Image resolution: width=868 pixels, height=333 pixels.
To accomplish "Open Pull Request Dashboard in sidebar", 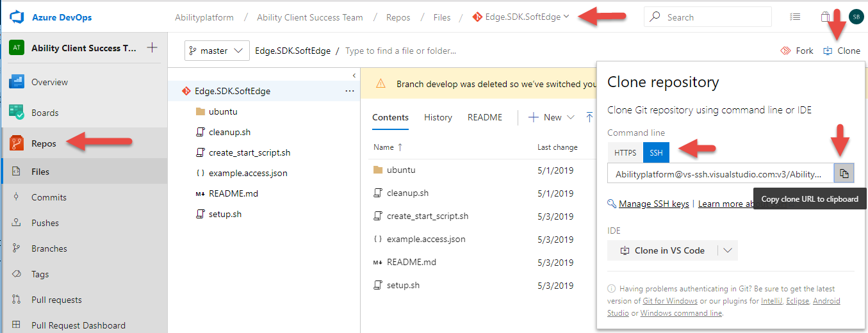I will pyautogui.click(x=78, y=325).
